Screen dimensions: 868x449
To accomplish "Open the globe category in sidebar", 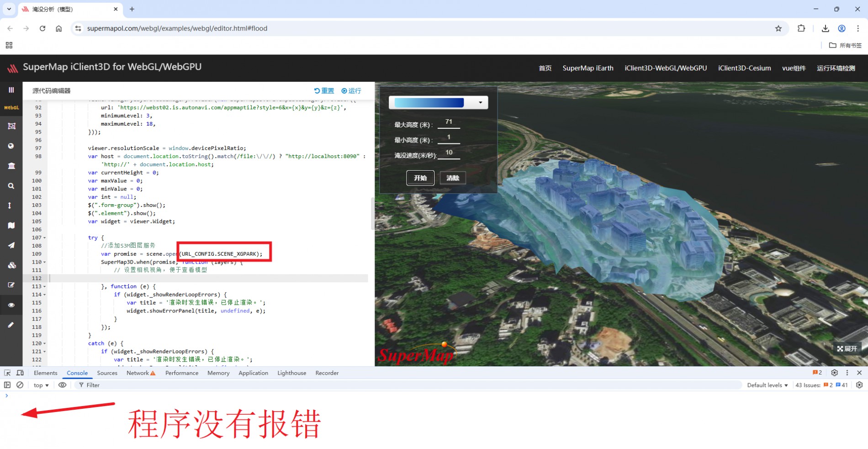I will pos(11,146).
